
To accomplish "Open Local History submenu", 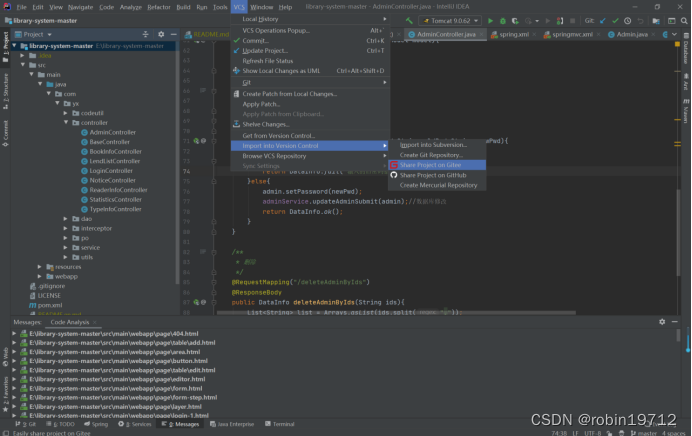I will pos(310,19).
